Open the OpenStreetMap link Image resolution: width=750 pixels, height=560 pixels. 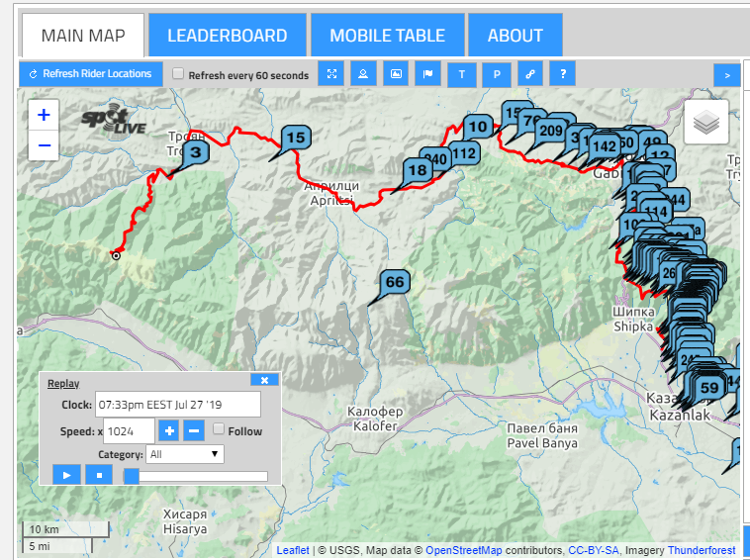[x=464, y=550]
